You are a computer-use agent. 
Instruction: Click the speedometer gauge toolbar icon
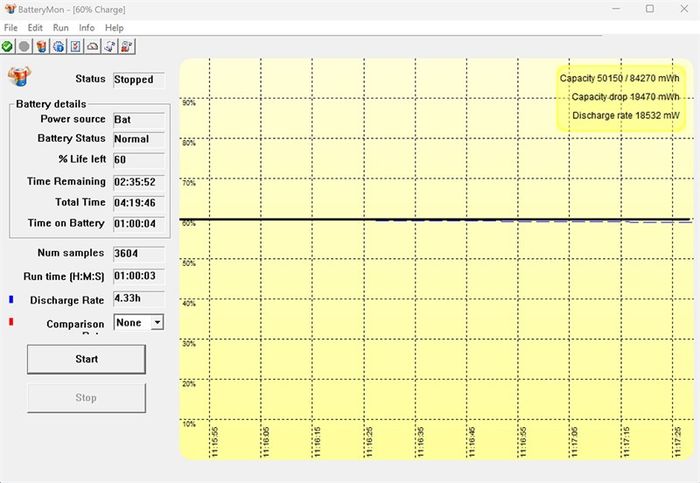(93, 46)
